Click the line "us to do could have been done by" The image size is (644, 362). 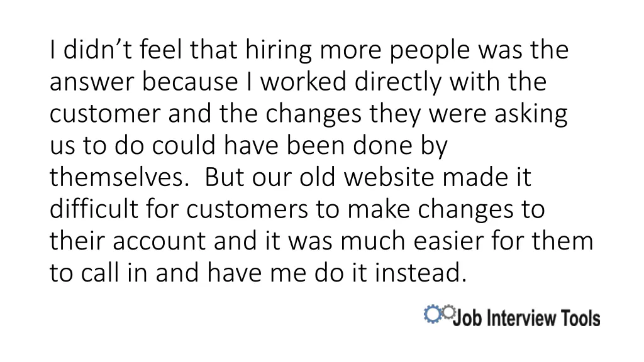[x=248, y=146]
